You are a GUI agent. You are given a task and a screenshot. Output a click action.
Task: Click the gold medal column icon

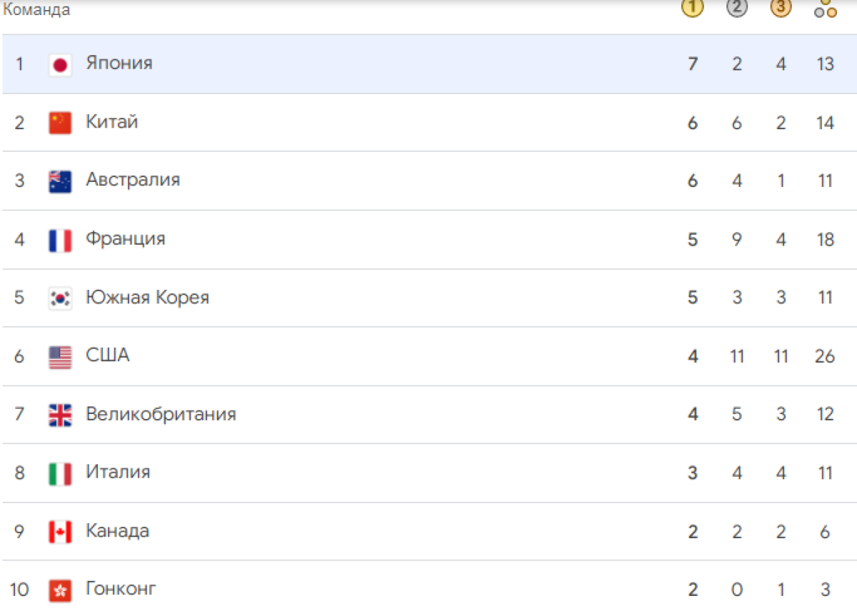tap(692, 8)
